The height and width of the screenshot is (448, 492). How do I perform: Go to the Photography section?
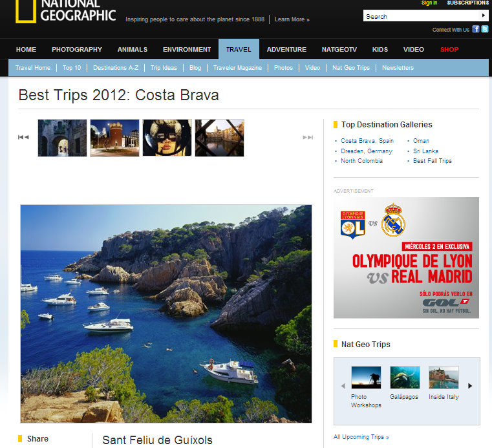tap(77, 50)
